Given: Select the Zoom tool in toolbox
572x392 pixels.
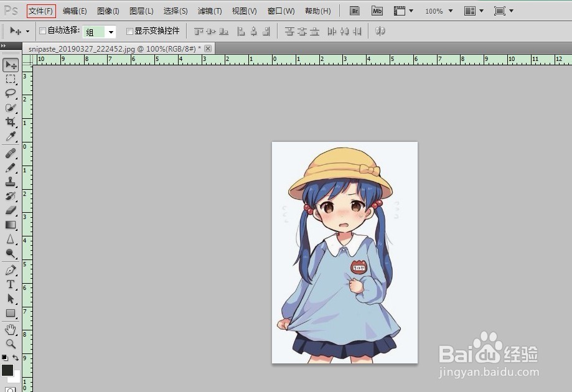Looking at the screenshot, I should tap(11, 344).
